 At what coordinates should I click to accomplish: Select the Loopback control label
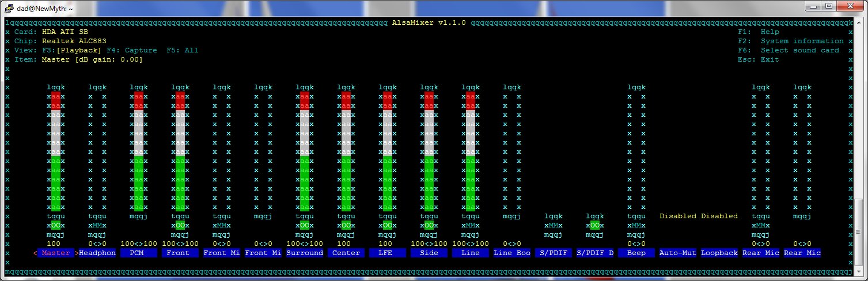point(719,253)
